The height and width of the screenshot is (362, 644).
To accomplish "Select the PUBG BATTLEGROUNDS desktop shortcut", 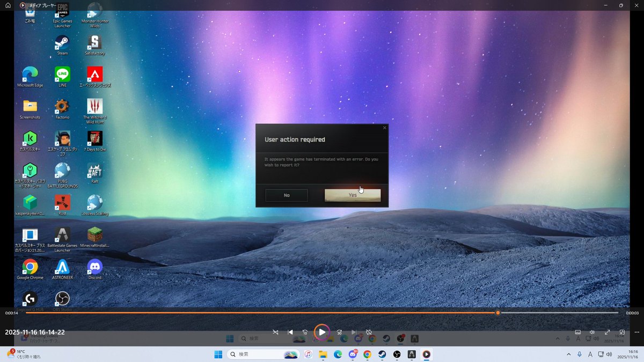I will (x=62, y=176).
